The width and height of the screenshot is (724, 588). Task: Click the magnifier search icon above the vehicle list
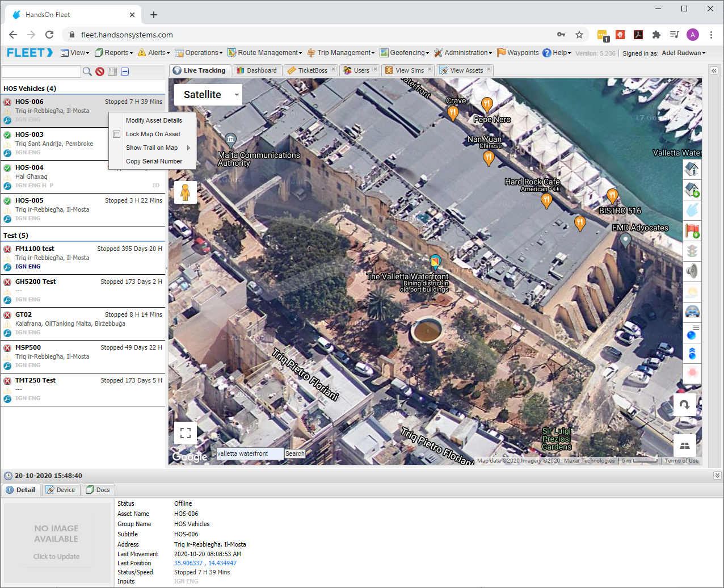pyautogui.click(x=87, y=72)
